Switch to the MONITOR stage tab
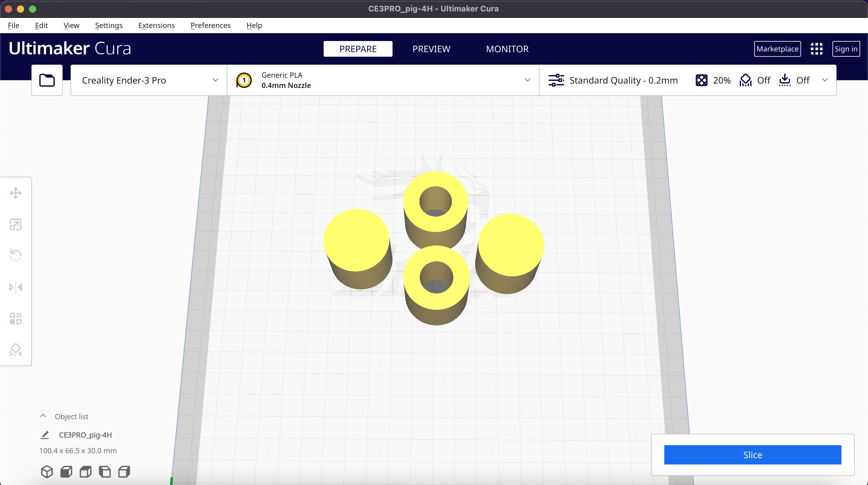Screen dimensions: 868x485 click(x=507, y=49)
